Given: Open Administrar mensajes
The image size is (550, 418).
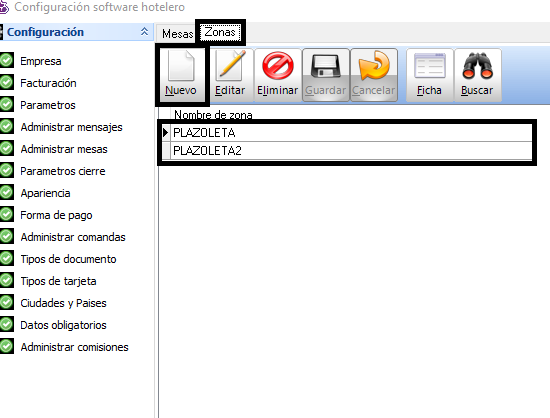Looking at the screenshot, I should (x=72, y=127).
